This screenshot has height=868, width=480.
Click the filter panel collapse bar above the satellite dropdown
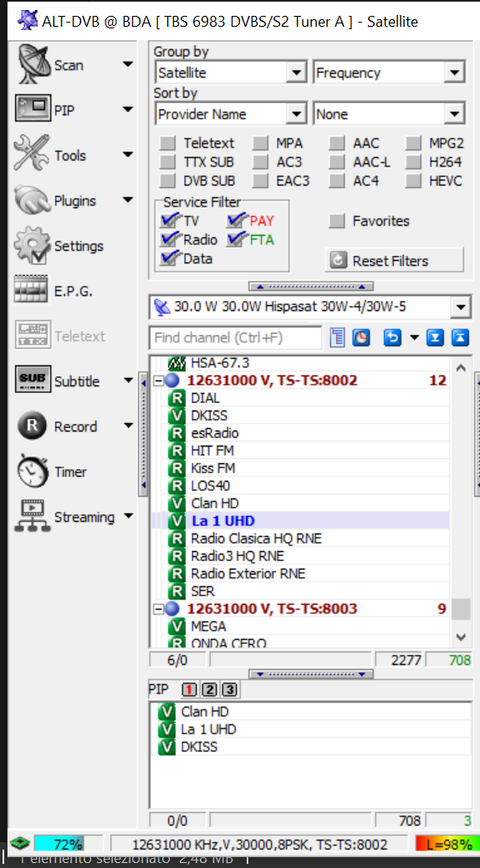pyautogui.click(x=311, y=286)
